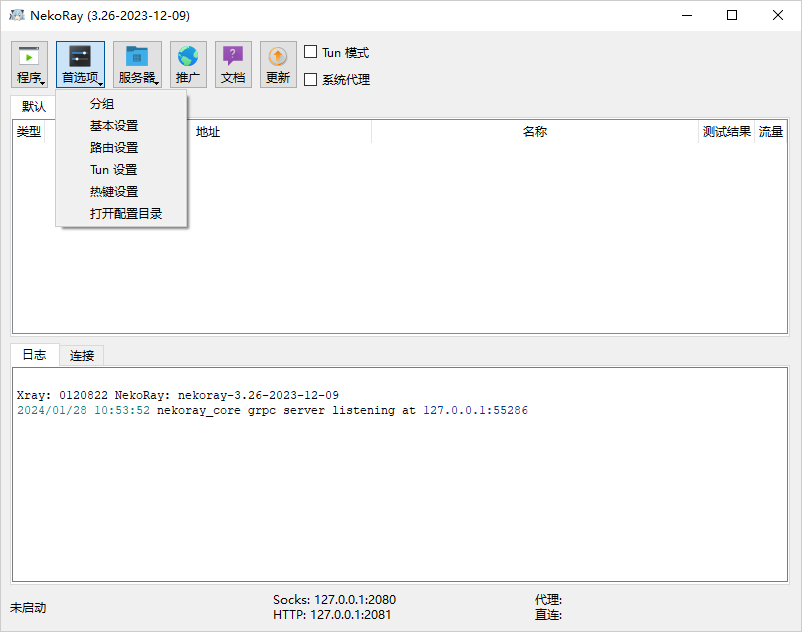Select 热键设置 menu item
The image size is (802, 632).
click(x=114, y=192)
